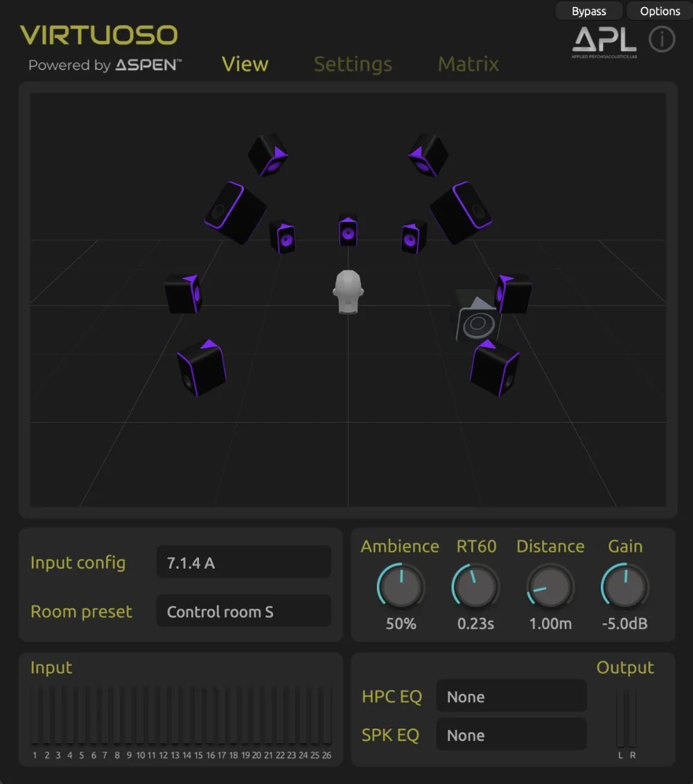Select the rear right surround speaker
This screenshot has height=784, width=693.
pyautogui.click(x=494, y=368)
